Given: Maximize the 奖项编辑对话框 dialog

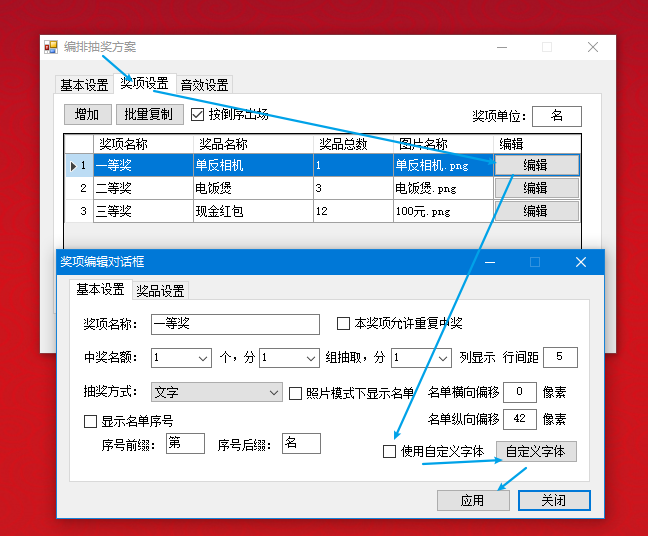Looking at the screenshot, I should [534, 262].
